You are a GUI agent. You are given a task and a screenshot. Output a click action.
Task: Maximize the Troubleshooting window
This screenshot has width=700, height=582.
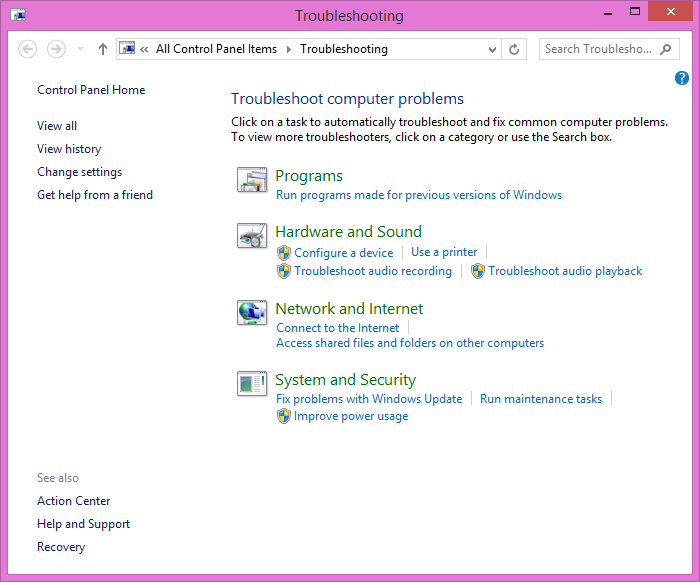pos(634,12)
